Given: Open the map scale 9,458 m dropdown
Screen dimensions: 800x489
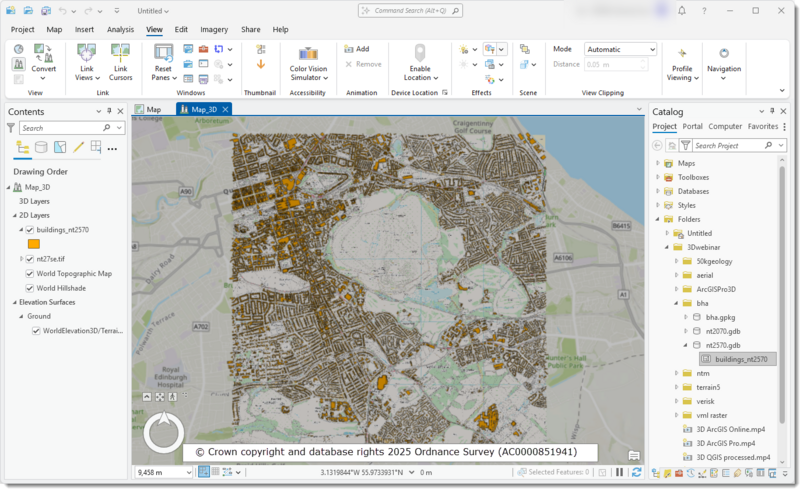Looking at the screenshot, I should (x=188, y=473).
